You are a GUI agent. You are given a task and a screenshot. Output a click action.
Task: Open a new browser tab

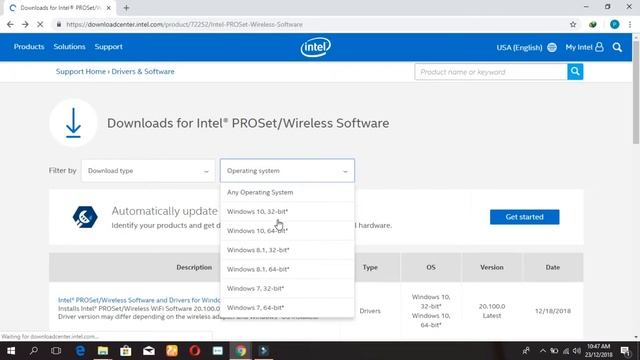tap(127, 8)
